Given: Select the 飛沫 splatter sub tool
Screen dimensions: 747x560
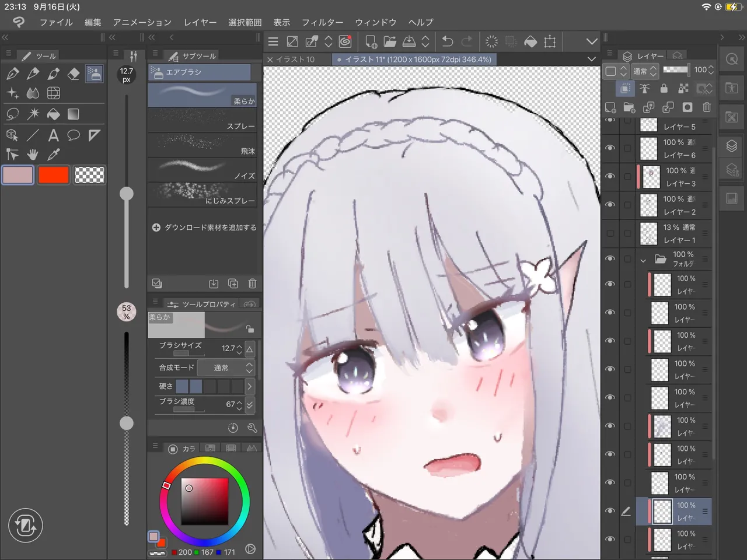Looking at the screenshot, I should tap(202, 145).
